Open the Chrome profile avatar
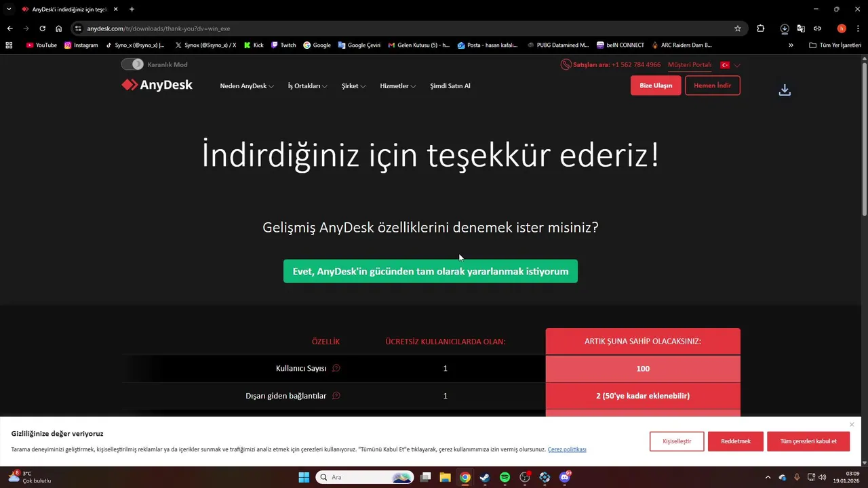 [x=842, y=28]
